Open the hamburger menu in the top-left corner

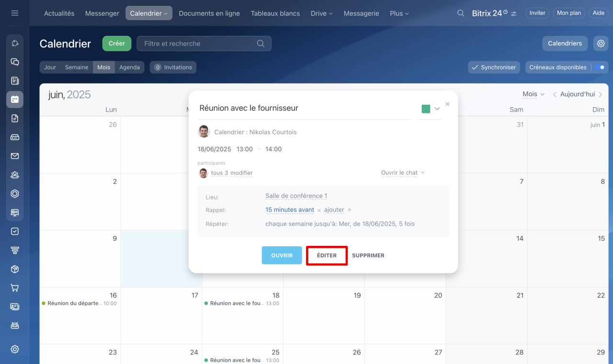point(15,13)
